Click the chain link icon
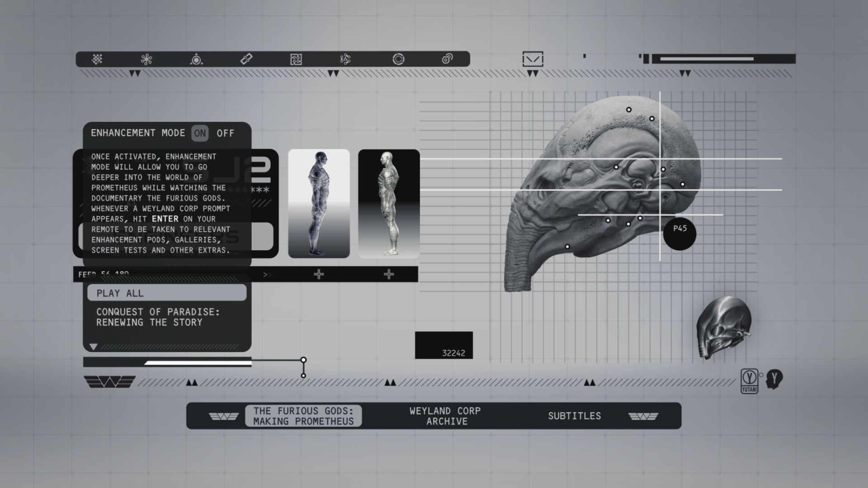 246,59
